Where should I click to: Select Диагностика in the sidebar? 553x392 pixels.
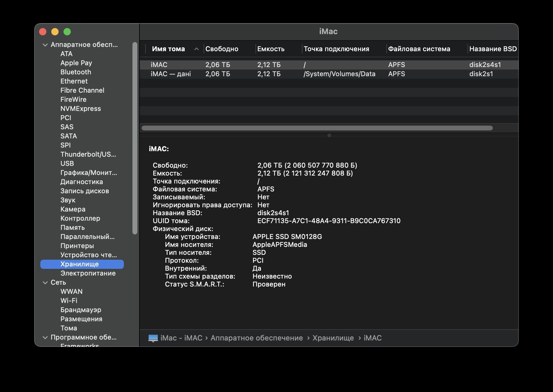(x=81, y=182)
